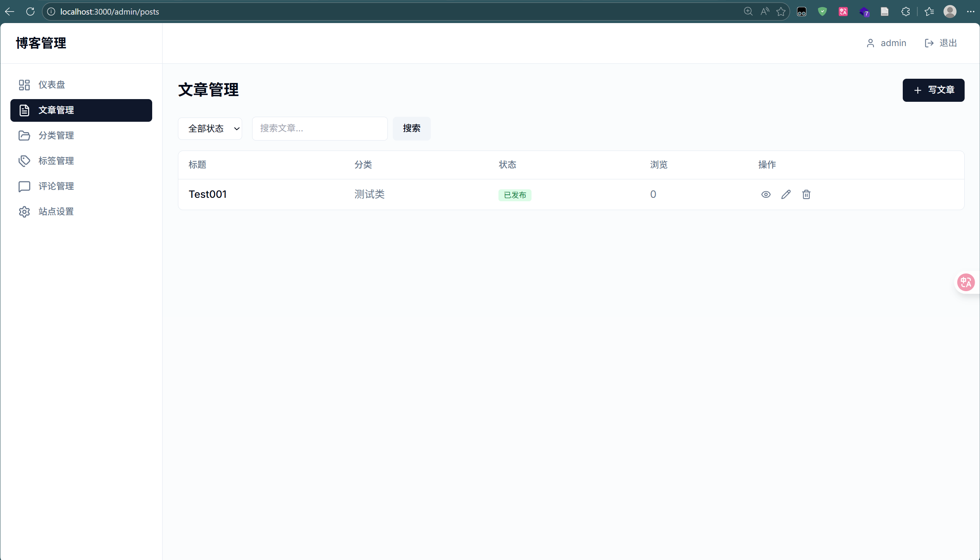The image size is (980, 560).
Task: Open 仪表盘 dashboard in the sidebar
Action: 51,84
